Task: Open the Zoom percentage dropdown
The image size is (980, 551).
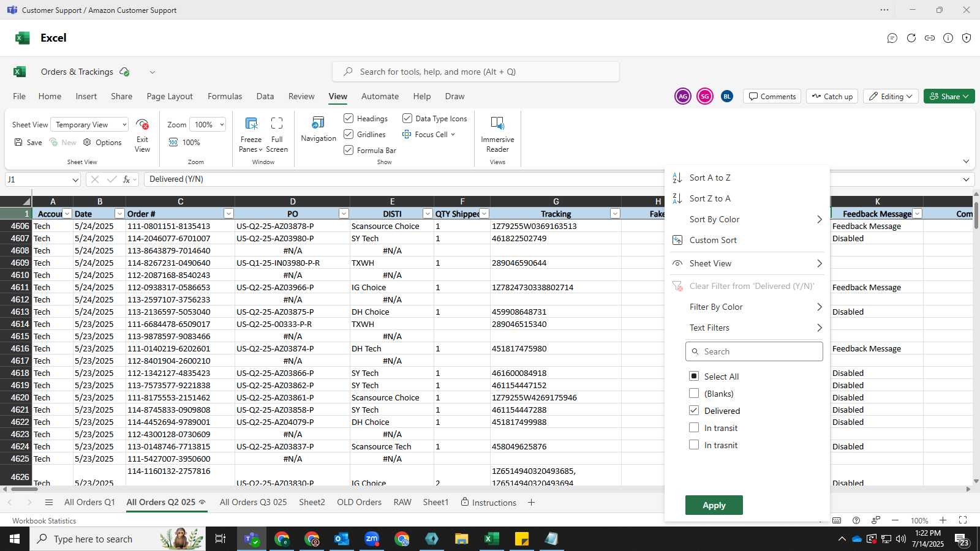Action: tap(208, 125)
